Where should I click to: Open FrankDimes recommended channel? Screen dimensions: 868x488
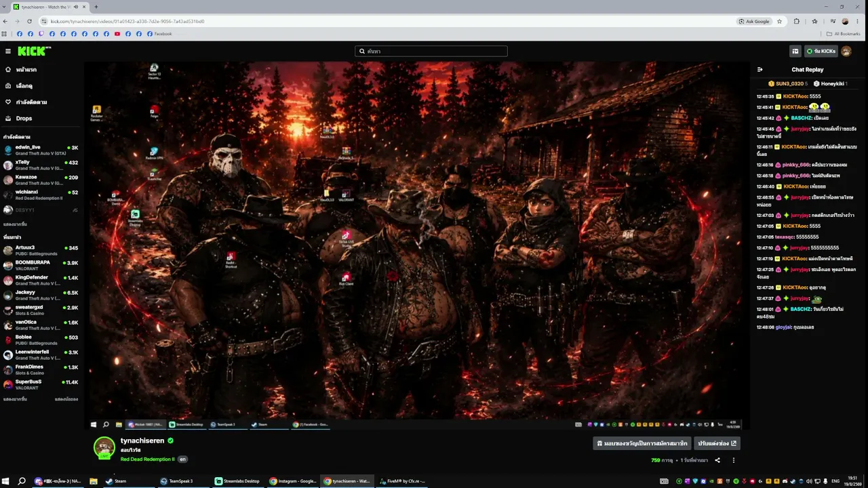point(41,369)
